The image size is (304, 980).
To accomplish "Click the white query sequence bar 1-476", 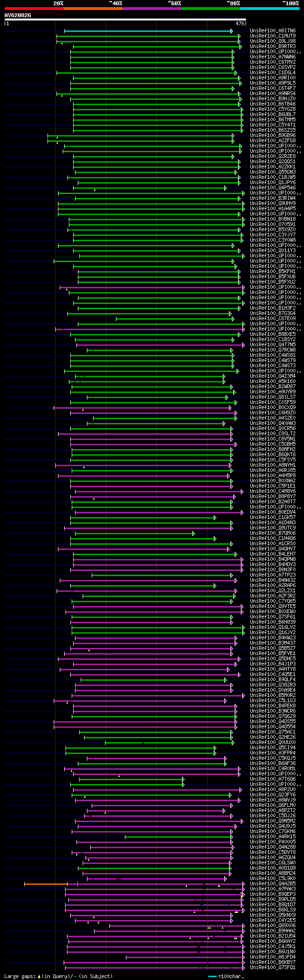I will [x=125, y=20].
